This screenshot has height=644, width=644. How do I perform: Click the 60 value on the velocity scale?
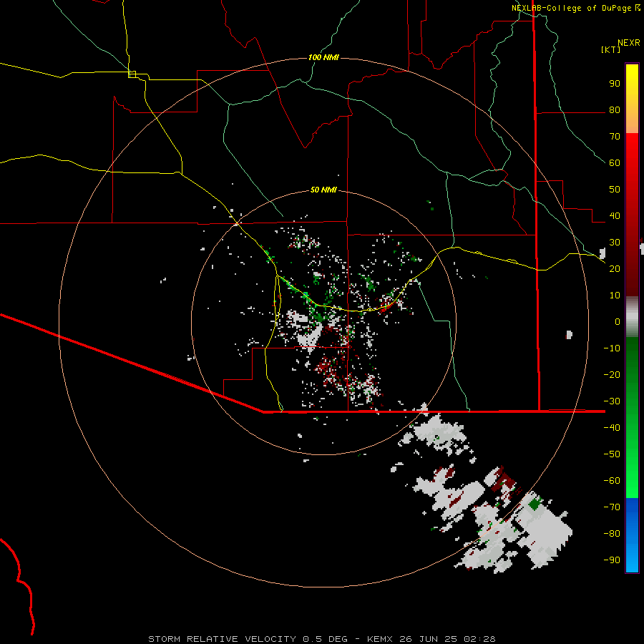615,163
